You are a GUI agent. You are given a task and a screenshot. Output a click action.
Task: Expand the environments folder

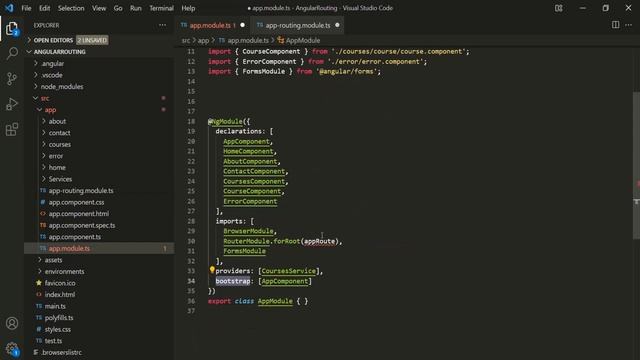tap(64, 271)
